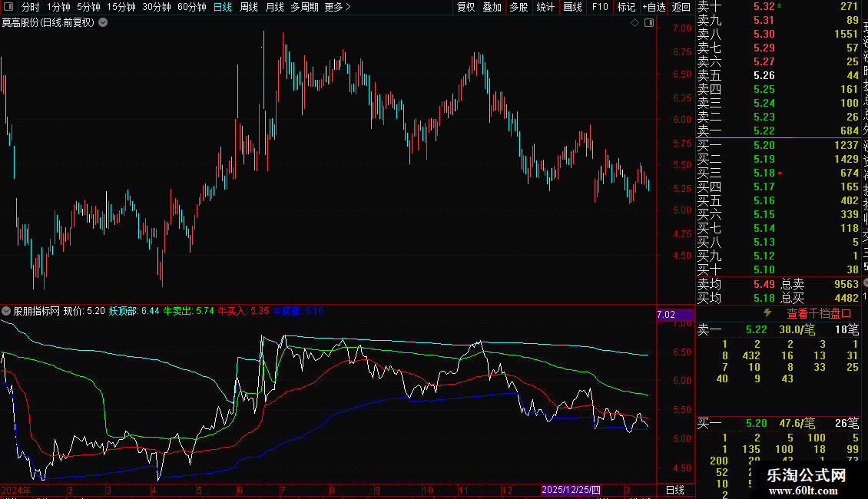Select the 1分钟 timeframe
Viewport: 868px width, 499px height.
58,7
